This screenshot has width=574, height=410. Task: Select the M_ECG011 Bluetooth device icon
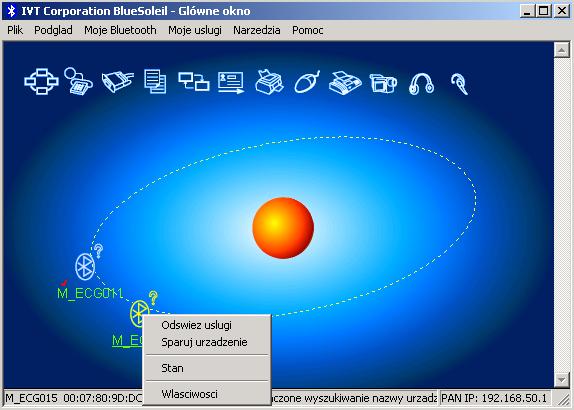(x=85, y=266)
